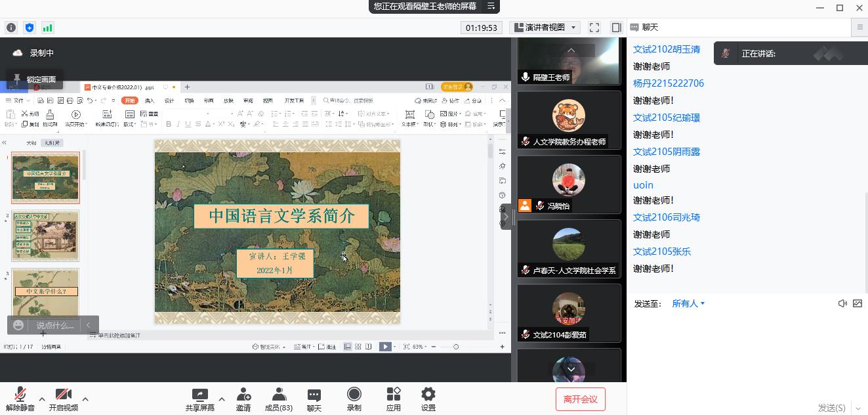Open the network signal status icon
This screenshot has height=415, width=868.
pyautogui.click(x=47, y=28)
